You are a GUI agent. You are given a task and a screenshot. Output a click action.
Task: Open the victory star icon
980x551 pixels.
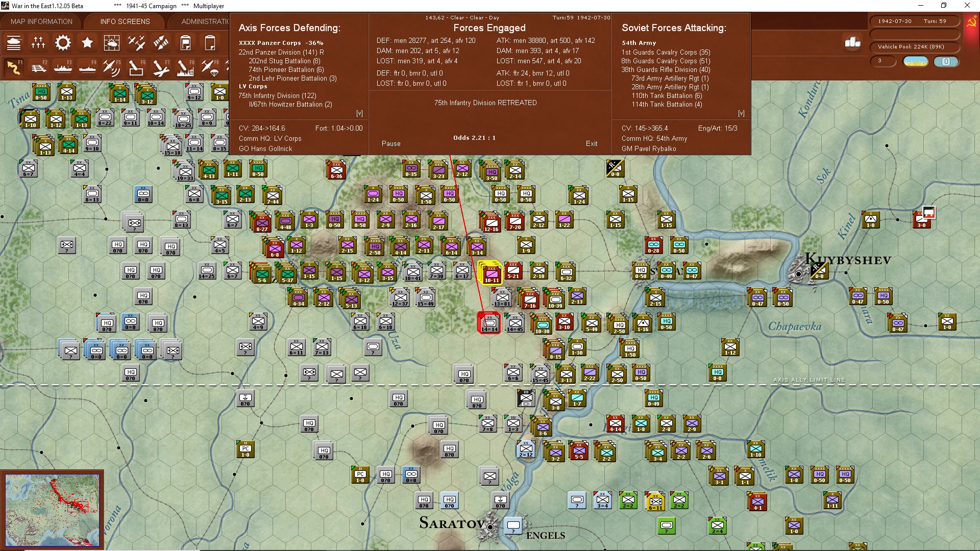tap(87, 43)
